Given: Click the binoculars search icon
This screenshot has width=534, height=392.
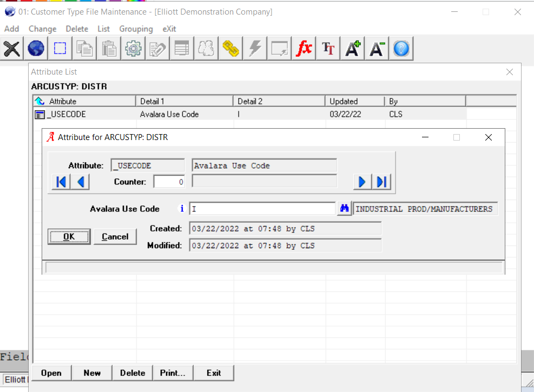Looking at the screenshot, I should (344, 208).
